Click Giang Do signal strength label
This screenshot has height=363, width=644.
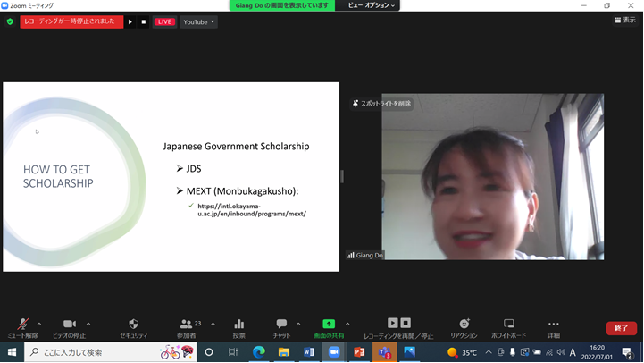(364, 256)
